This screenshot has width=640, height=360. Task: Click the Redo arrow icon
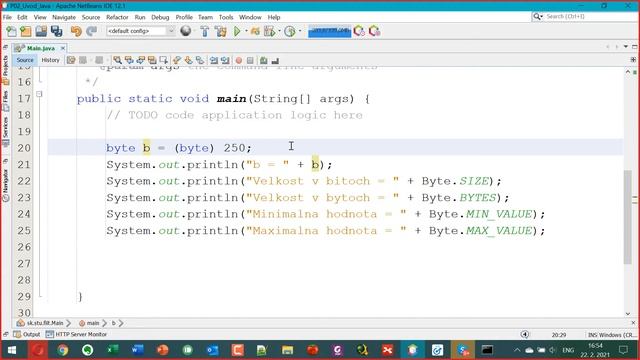click(91, 31)
